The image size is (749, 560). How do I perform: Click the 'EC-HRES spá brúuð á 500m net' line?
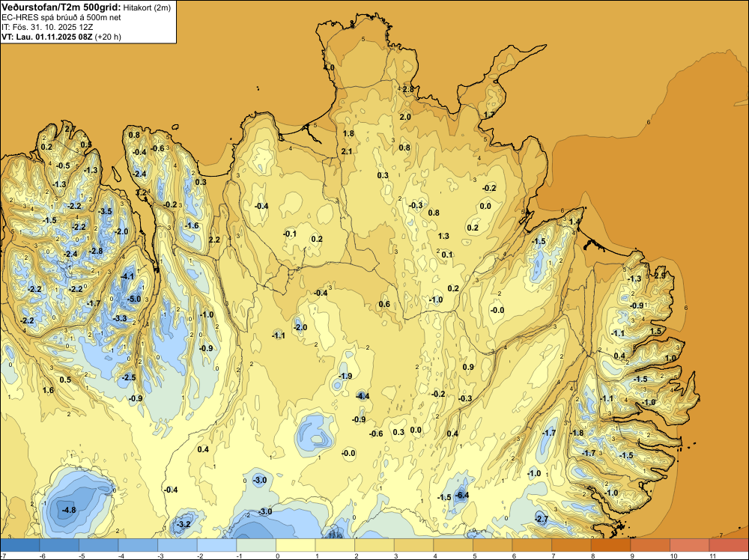click(61, 17)
